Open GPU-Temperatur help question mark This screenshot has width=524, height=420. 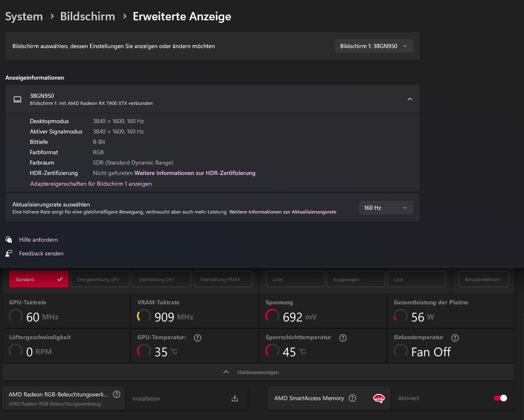pos(197,337)
